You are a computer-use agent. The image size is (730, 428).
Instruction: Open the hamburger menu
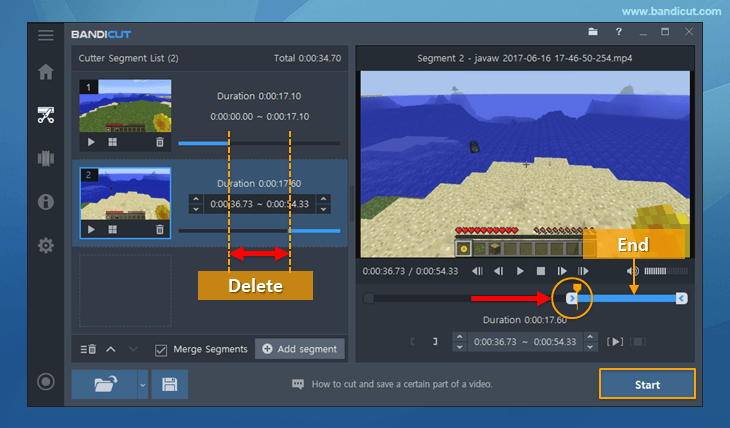(46, 35)
